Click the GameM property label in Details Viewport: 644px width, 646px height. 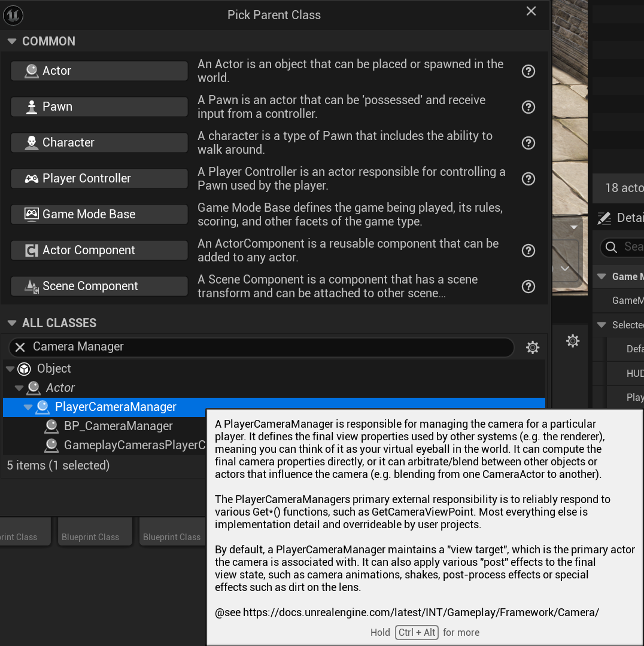(x=627, y=300)
